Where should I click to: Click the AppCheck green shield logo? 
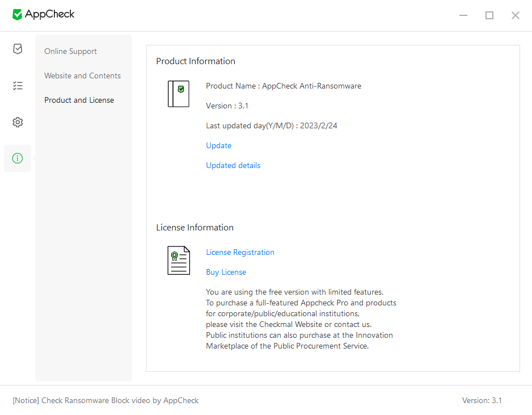point(18,15)
